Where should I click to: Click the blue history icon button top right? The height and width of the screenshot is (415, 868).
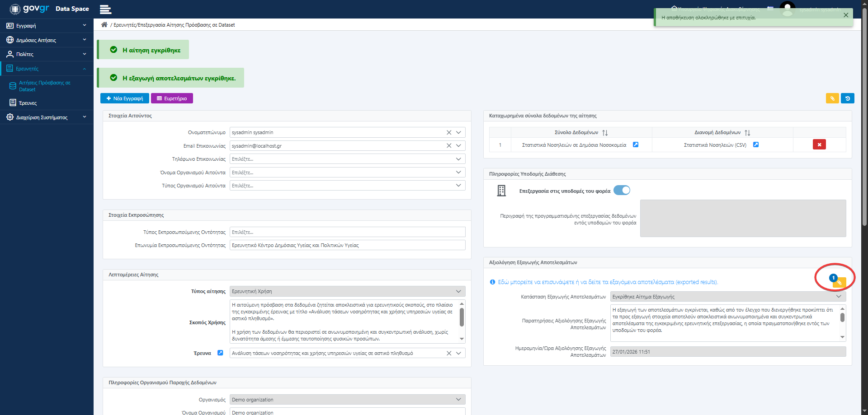coord(848,98)
